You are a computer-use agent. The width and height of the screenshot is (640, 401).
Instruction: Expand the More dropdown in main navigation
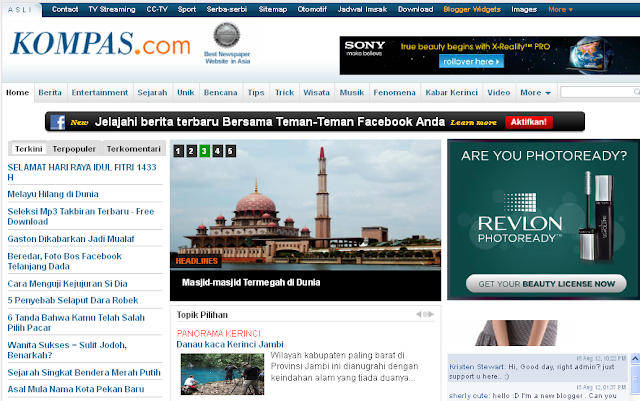[x=535, y=93]
